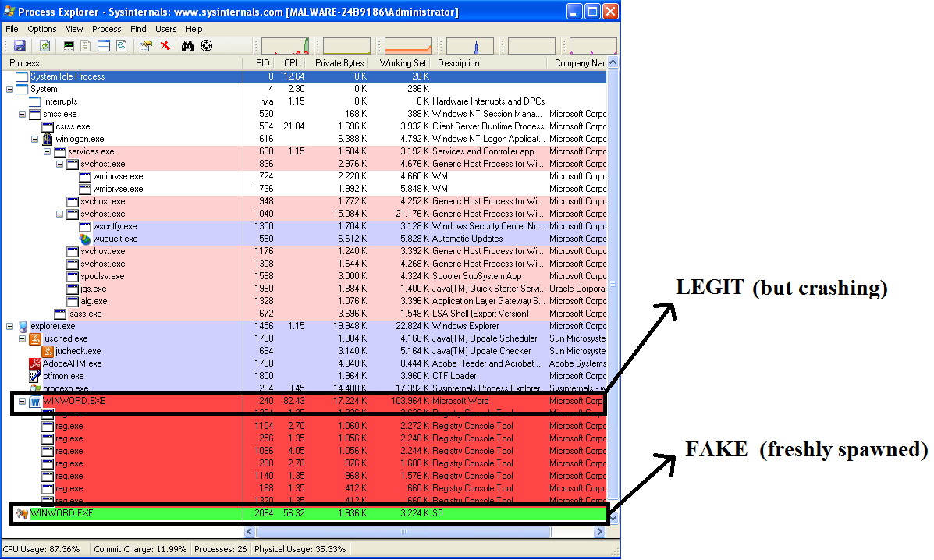Click the spoolsv.exe window icon
Image resolution: width=934 pixels, height=560 pixels.
(73, 277)
